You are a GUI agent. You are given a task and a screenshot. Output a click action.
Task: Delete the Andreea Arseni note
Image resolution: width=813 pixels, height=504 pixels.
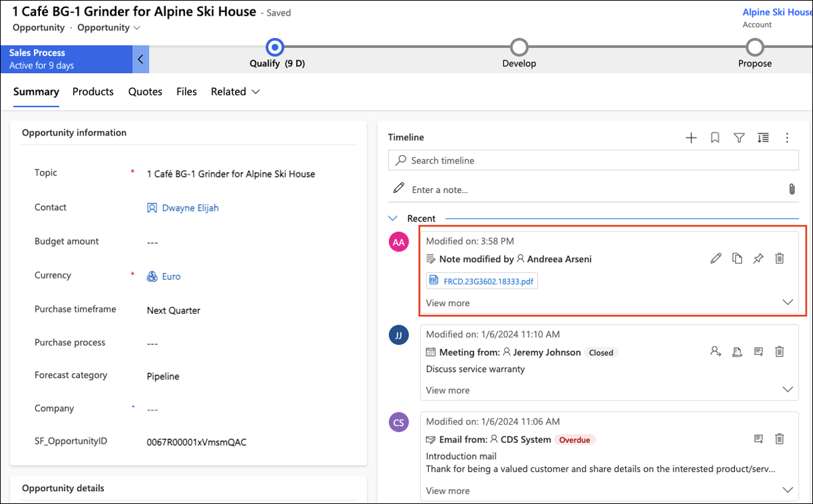coord(780,258)
